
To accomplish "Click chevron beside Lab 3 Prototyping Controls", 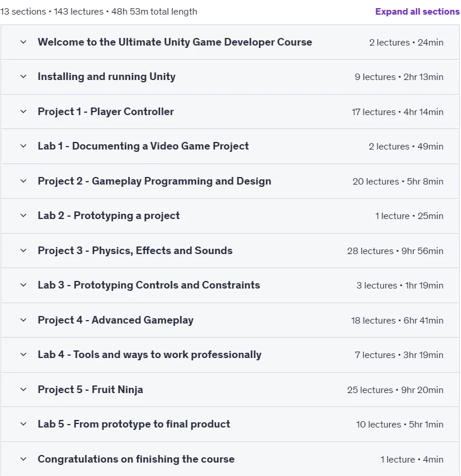I will pyautogui.click(x=23, y=286).
